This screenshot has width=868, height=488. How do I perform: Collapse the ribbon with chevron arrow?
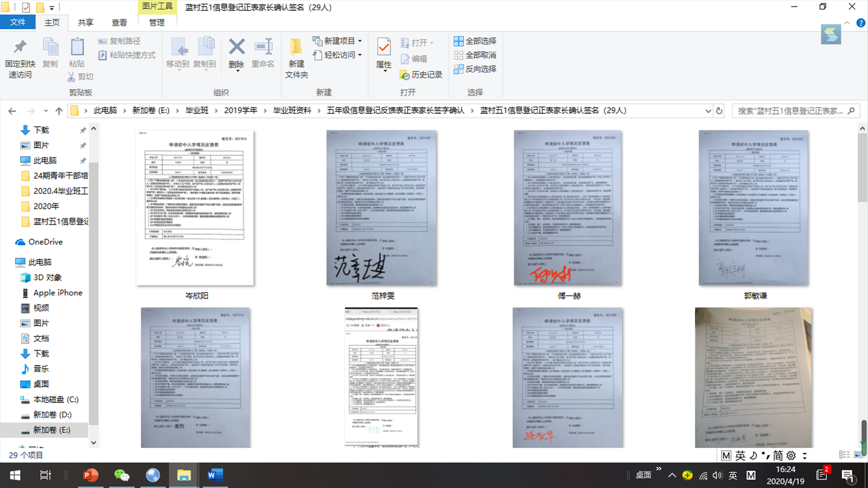click(846, 23)
